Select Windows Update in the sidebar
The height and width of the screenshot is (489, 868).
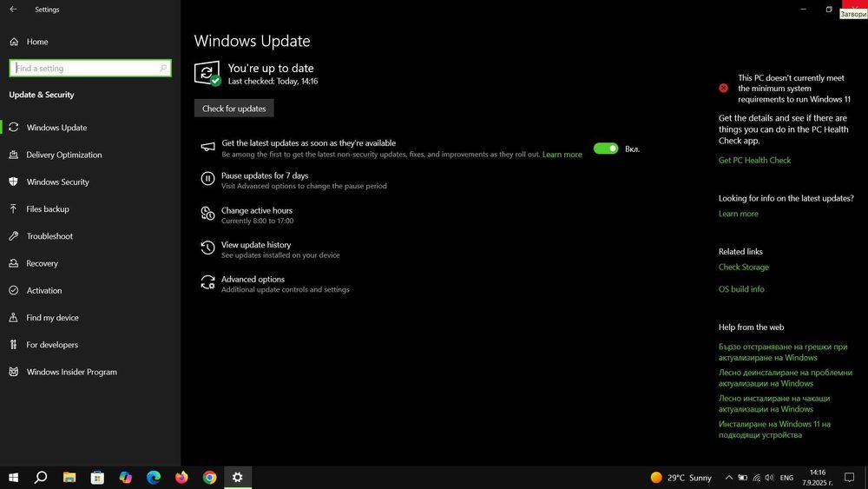tap(90, 128)
